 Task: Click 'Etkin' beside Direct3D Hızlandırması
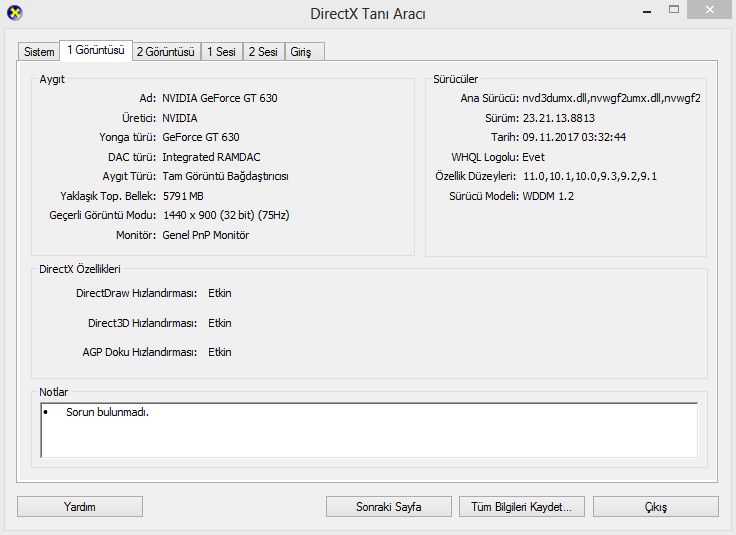tap(220, 323)
